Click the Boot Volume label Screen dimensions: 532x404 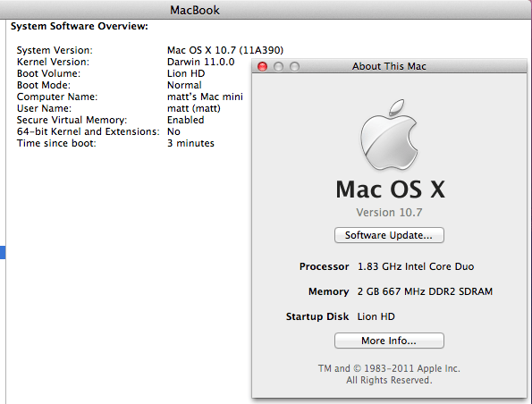48,73
